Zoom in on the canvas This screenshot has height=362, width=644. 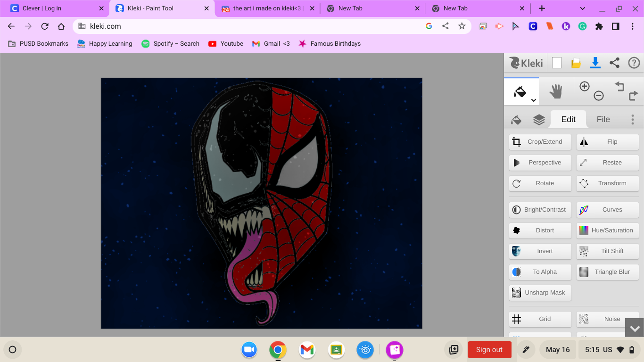pos(585,86)
